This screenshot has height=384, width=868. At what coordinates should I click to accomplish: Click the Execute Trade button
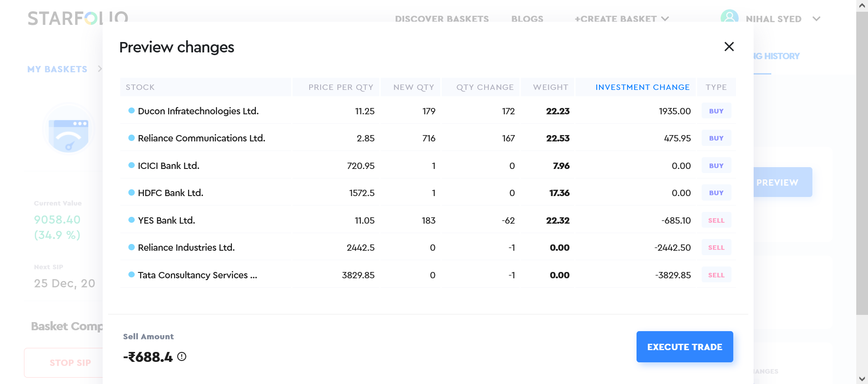pyautogui.click(x=684, y=347)
